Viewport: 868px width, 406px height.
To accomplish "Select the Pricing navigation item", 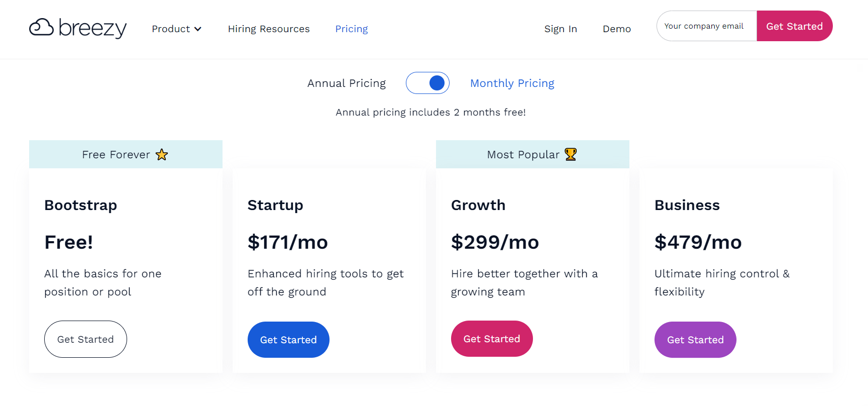I will pos(351,29).
